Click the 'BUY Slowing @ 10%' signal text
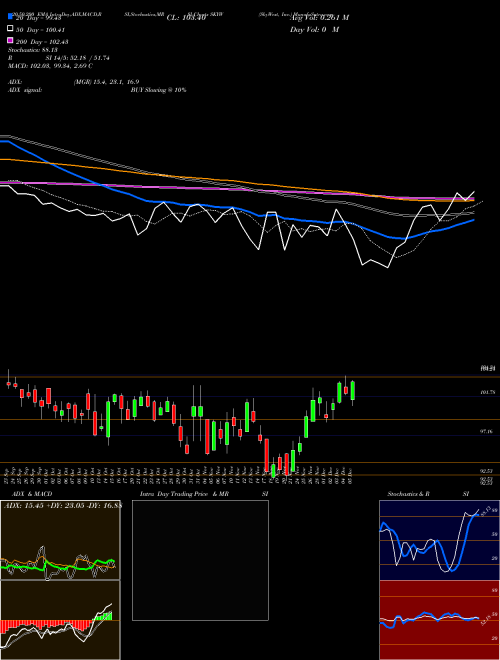 pos(158,90)
